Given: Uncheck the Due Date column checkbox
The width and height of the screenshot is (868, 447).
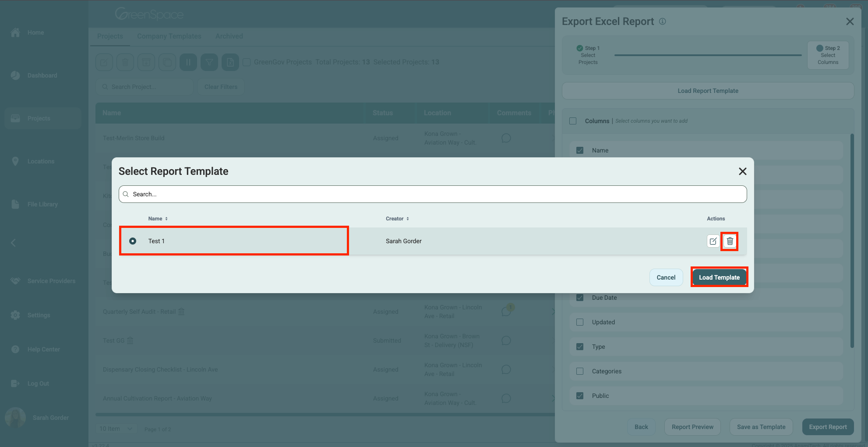Looking at the screenshot, I should point(580,298).
